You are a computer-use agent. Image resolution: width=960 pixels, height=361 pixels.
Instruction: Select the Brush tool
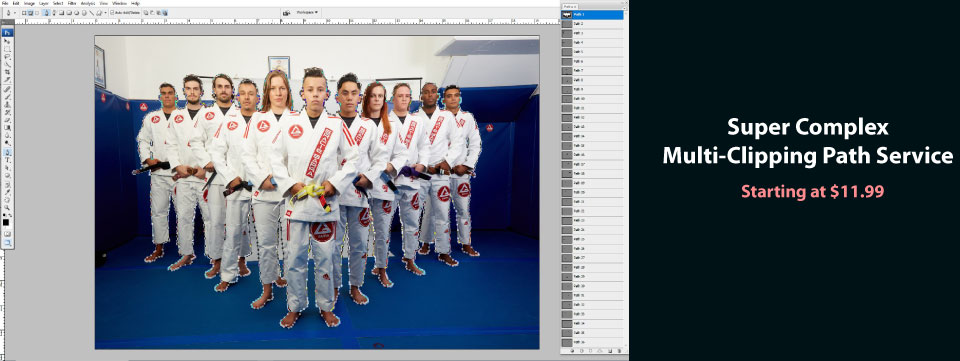point(7,97)
